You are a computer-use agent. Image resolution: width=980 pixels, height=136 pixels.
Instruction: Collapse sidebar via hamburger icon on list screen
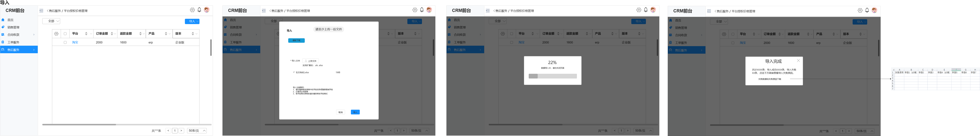click(x=41, y=11)
